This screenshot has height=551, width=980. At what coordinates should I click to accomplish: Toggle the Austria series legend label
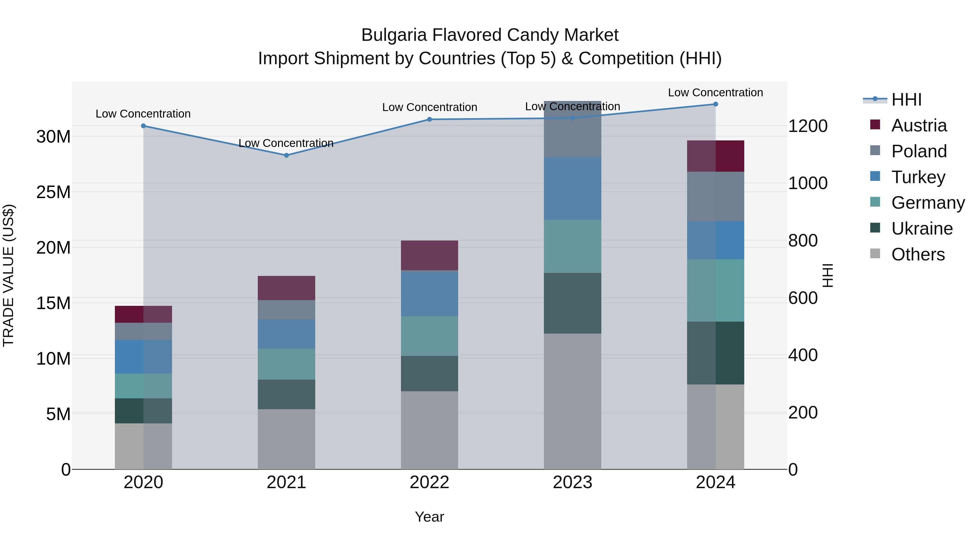coord(919,125)
